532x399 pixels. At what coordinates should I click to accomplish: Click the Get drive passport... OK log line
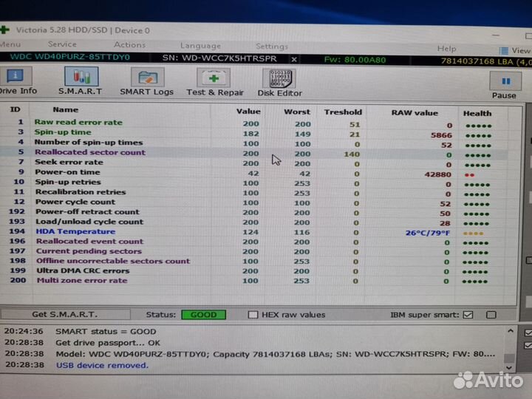tap(108, 343)
